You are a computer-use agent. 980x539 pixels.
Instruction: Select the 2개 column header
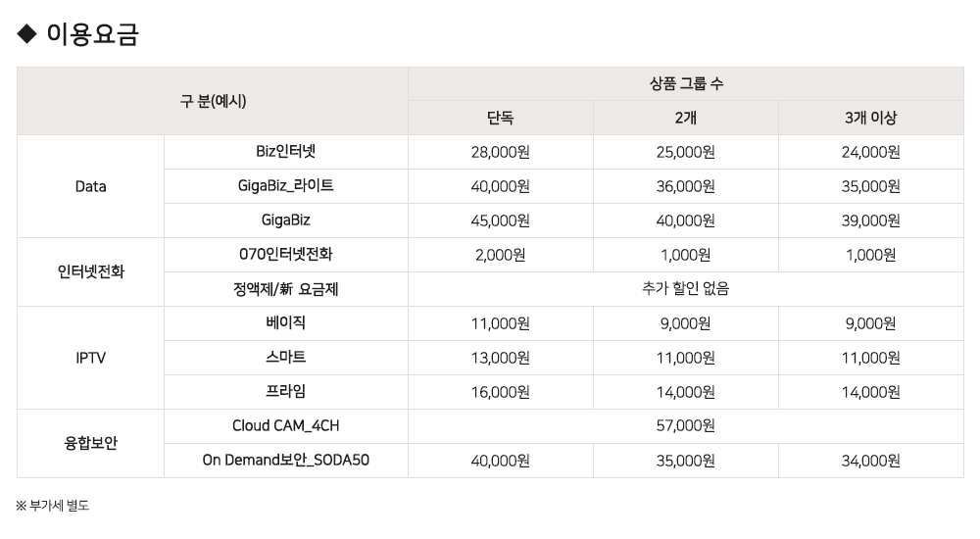coord(685,119)
